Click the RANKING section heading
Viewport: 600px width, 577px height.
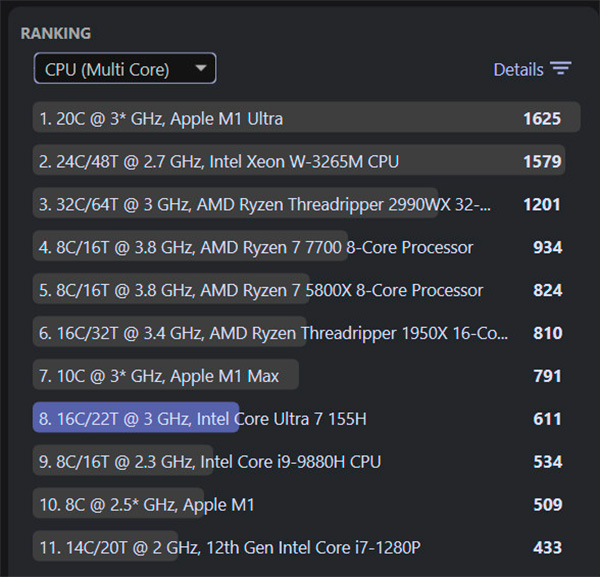point(56,33)
